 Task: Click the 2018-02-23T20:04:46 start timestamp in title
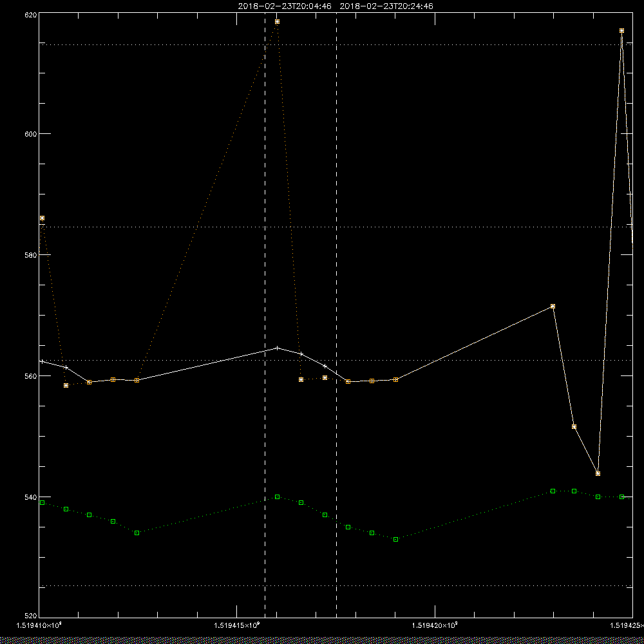pos(285,6)
